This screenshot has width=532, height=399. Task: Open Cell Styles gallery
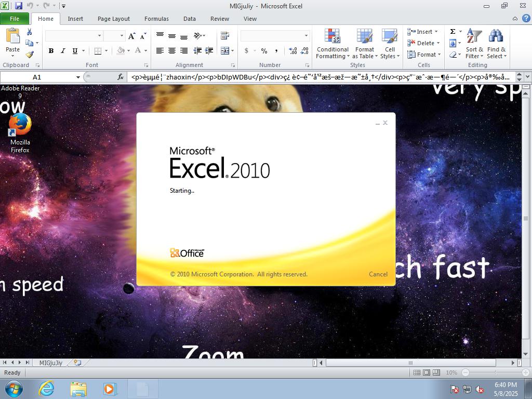tap(390, 44)
